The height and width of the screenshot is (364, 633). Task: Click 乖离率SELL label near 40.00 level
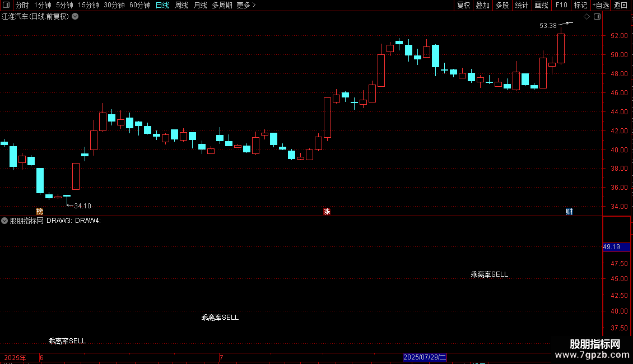(x=220, y=318)
